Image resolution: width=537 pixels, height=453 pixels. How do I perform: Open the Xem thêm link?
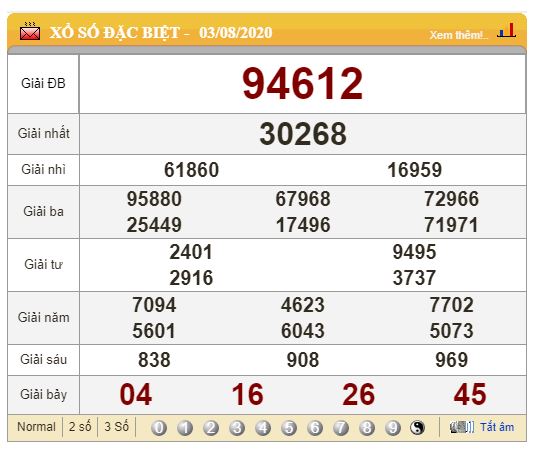click(459, 35)
